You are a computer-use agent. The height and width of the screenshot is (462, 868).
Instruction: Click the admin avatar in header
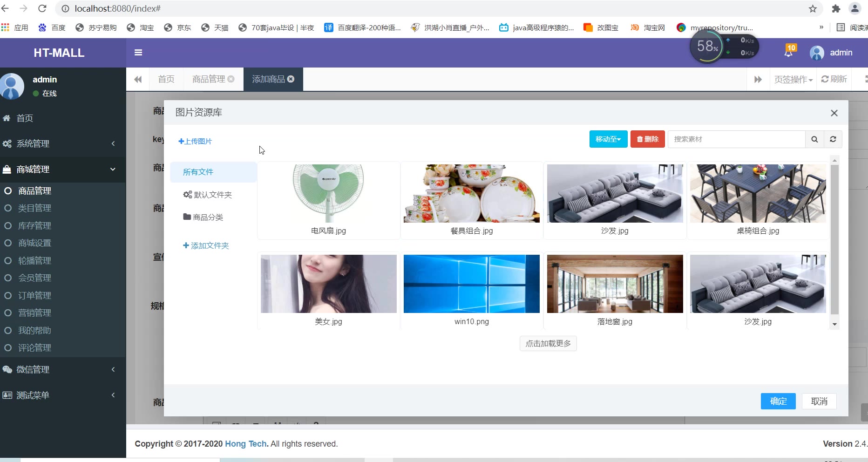click(817, 53)
